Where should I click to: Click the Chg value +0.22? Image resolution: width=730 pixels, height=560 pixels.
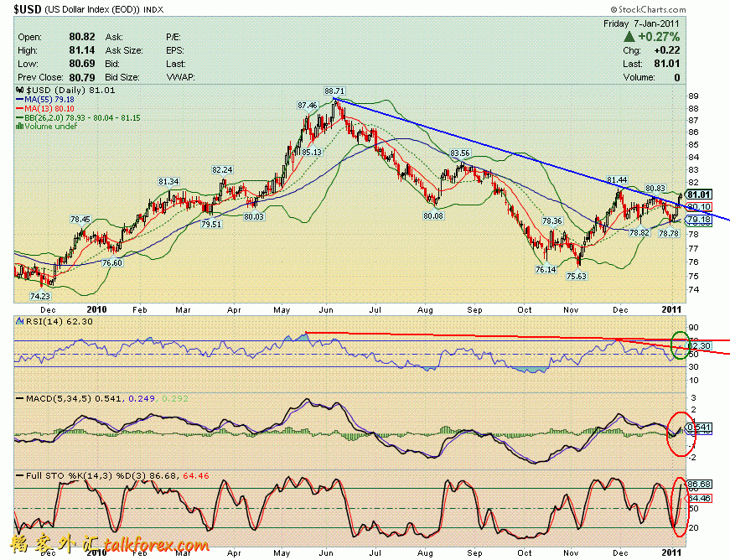tap(666, 50)
